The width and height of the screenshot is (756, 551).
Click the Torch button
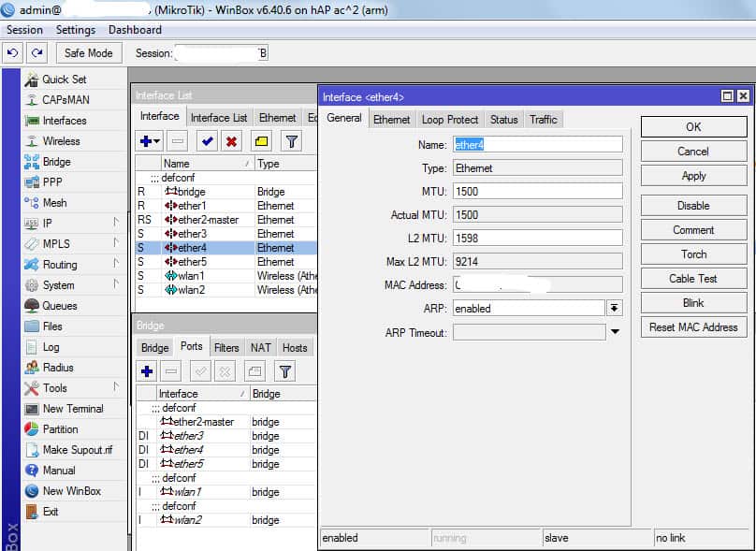(x=694, y=254)
